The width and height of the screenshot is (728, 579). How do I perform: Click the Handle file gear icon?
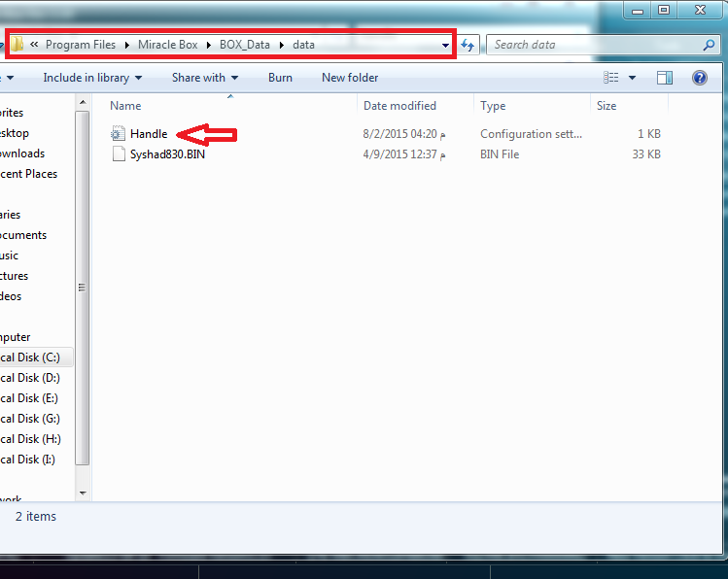(118, 134)
